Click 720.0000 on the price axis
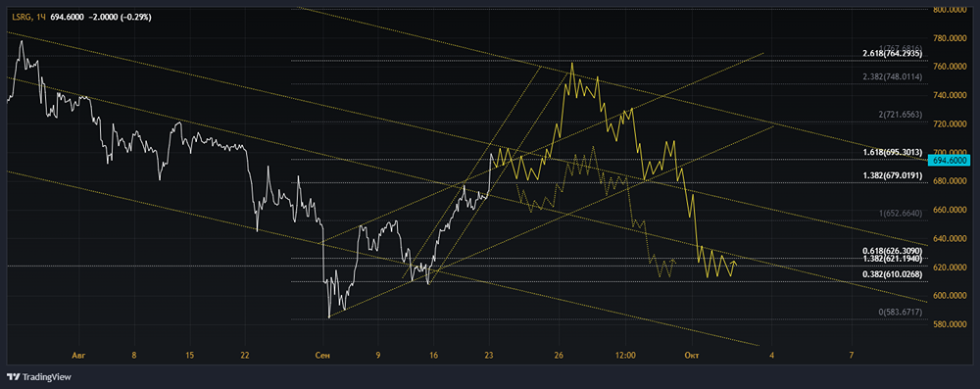The image size is (980, 389). 950,124
